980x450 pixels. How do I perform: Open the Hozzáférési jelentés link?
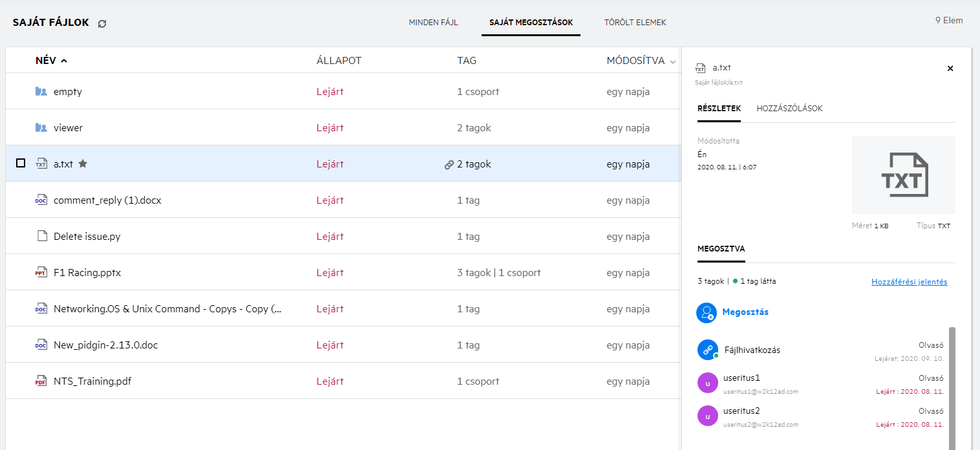pos(909,282)
